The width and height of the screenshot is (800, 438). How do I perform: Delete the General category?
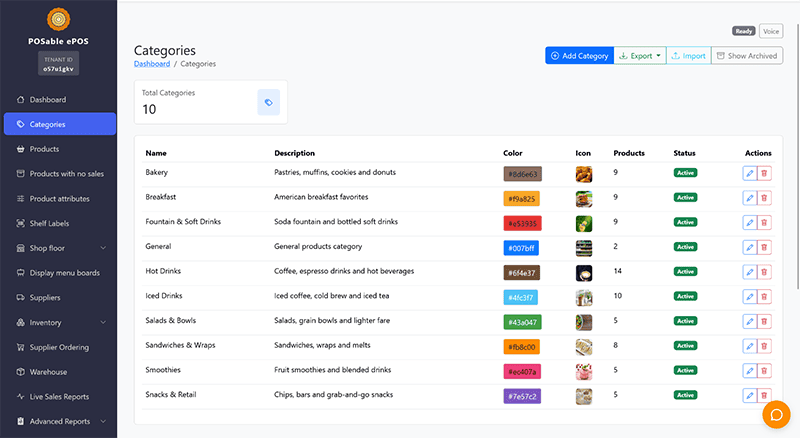tap(764, 247)
